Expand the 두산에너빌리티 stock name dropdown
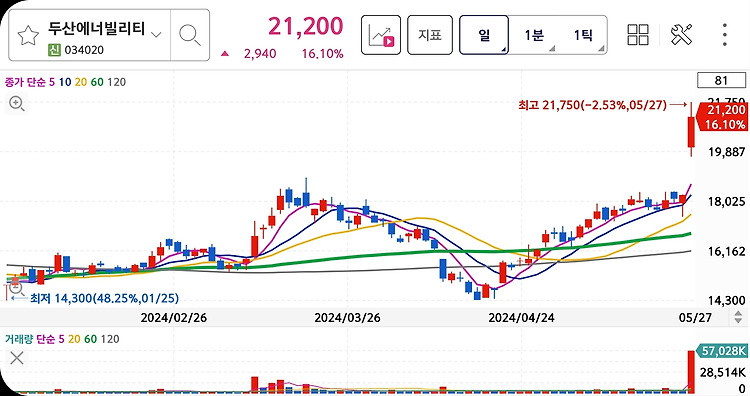Image resolution: width=750 pixels, height=396 pixels. pos(156,34)
